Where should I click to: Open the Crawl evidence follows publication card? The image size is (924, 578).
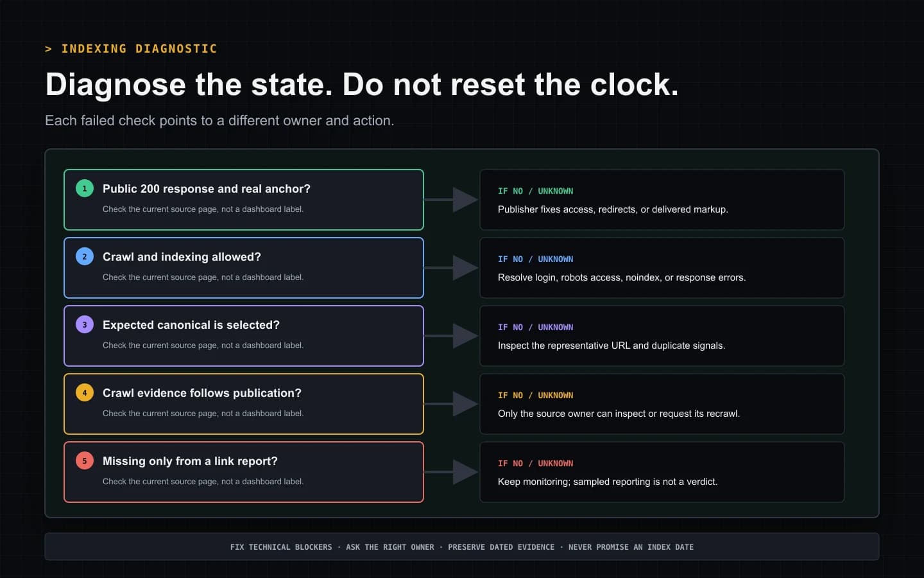point(244,404)
